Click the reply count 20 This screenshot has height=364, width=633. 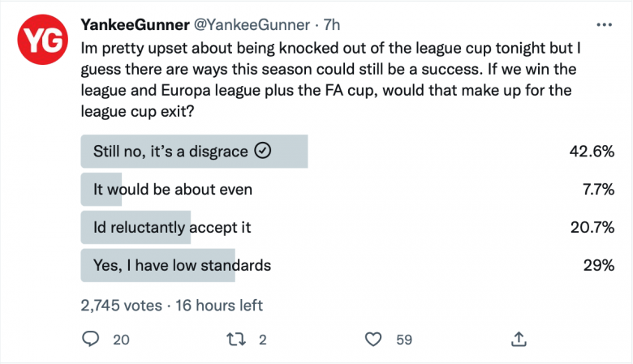(121, 340)
